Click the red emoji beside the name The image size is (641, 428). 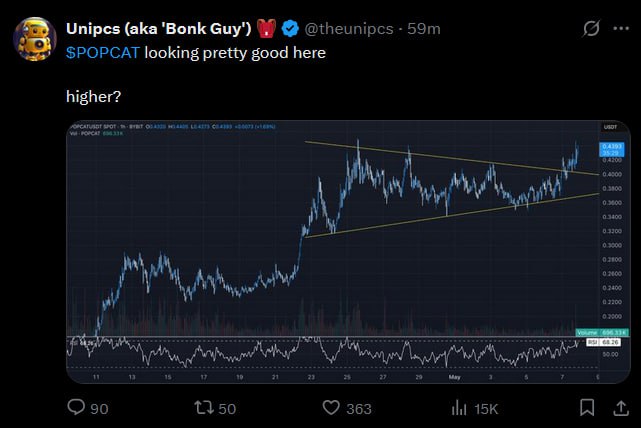click(x=267, y=29)
